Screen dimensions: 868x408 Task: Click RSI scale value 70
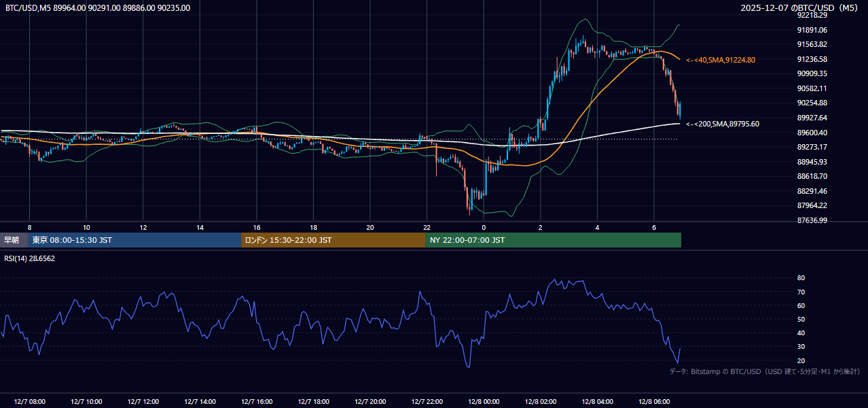801,292
